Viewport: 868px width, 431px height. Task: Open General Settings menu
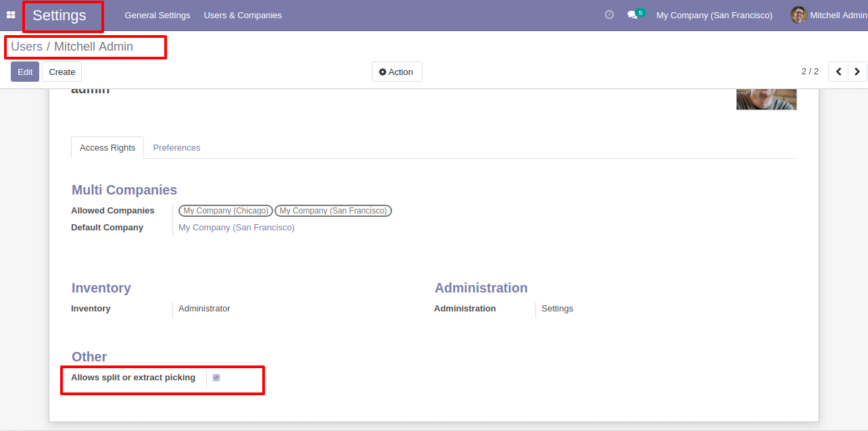158,15
